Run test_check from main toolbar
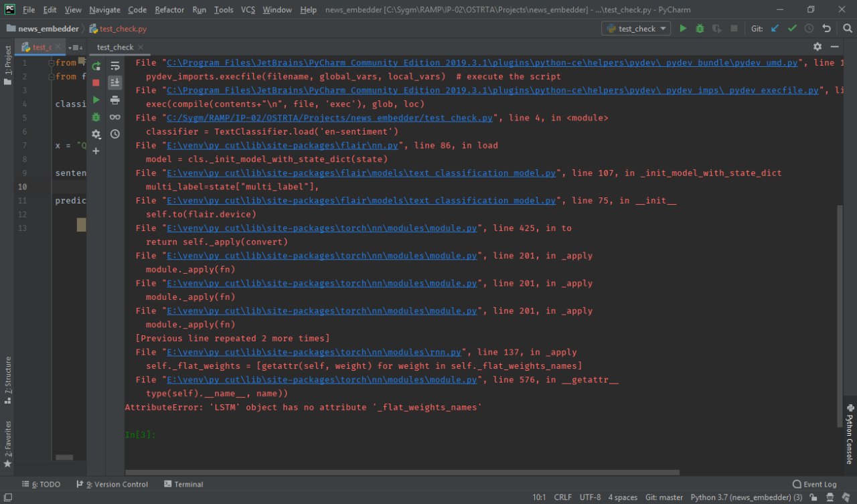 [x=683, y=29]
